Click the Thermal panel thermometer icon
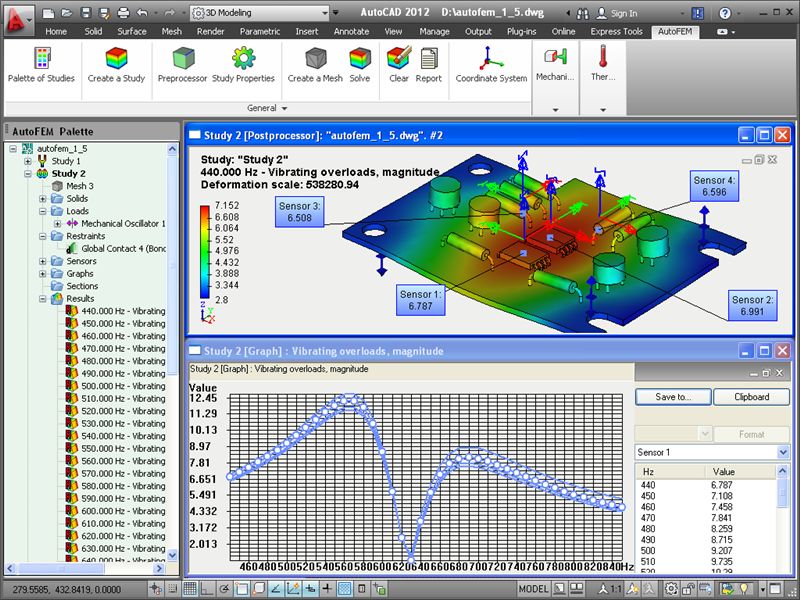The height and width of the screenshot is (600, 800). [x=603, y=56]
